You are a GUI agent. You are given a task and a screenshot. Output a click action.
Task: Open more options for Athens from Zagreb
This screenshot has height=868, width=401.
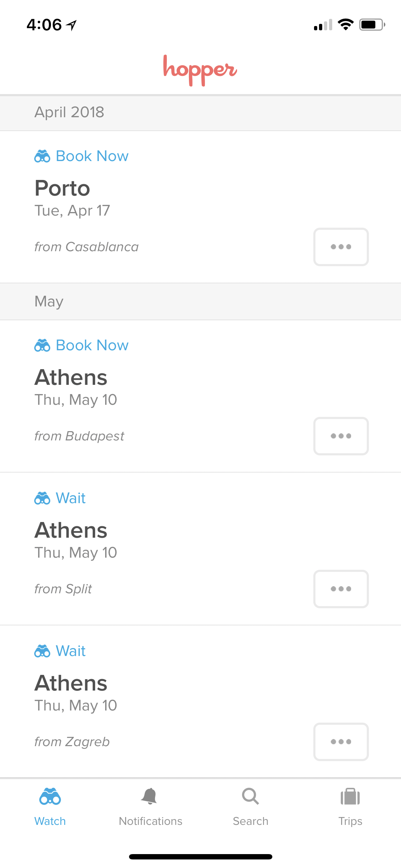341,742
